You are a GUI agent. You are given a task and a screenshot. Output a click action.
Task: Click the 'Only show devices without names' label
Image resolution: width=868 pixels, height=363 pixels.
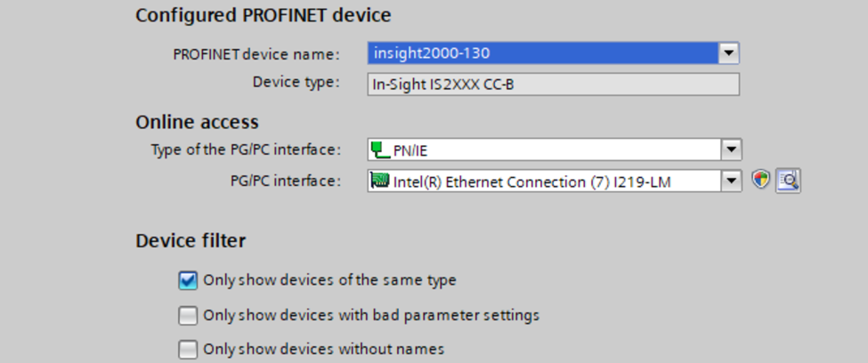[x=323, y=349]
